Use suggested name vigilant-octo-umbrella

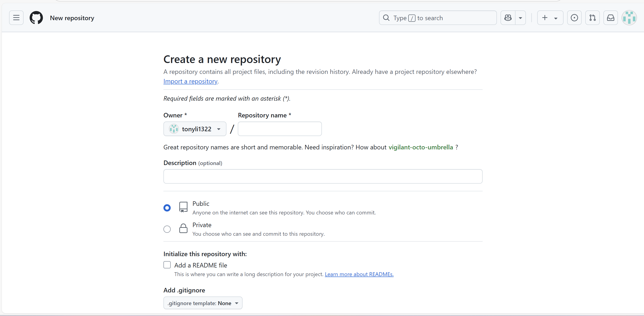pyautogui.click(x=420, y=147)
